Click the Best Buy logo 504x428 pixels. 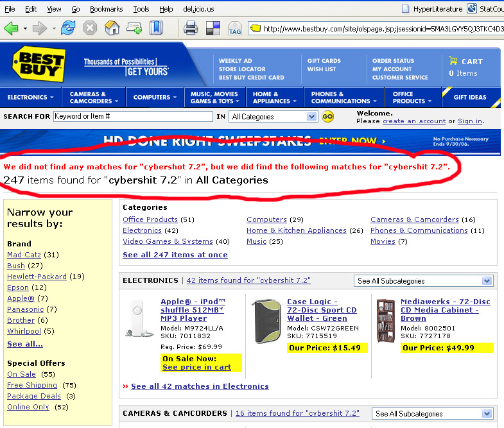tap(39, 64)
